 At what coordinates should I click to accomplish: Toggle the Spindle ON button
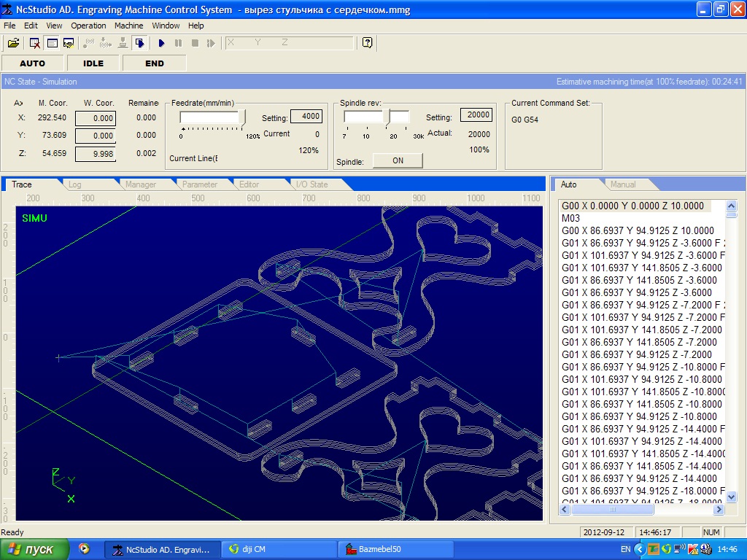click(x=398, y=161)
